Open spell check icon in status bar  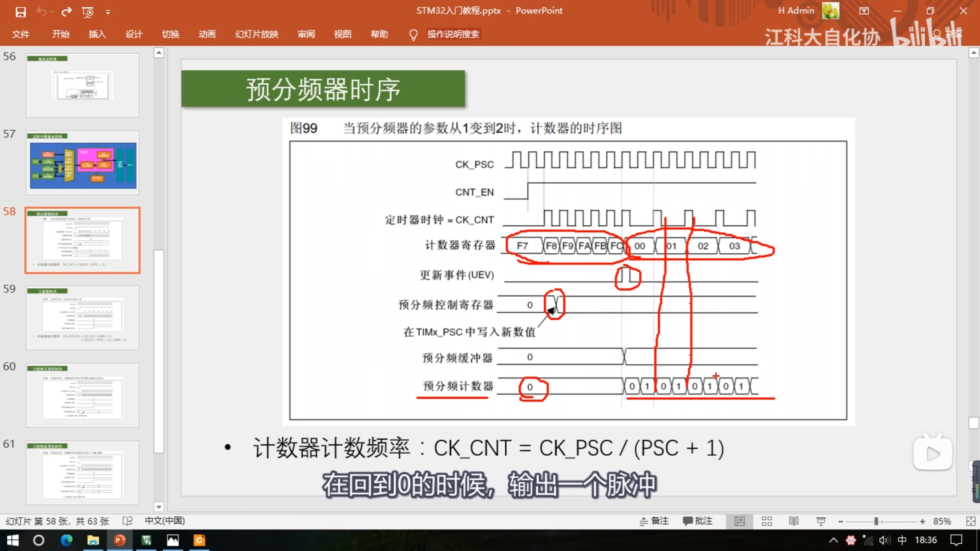[127, 521]
